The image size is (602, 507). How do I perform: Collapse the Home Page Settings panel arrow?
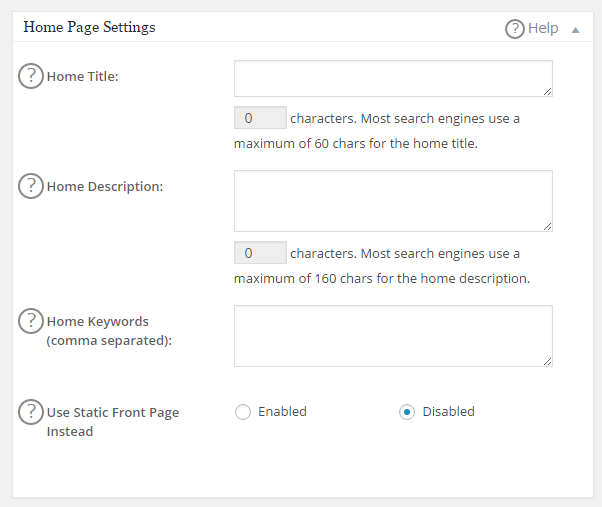575,29
